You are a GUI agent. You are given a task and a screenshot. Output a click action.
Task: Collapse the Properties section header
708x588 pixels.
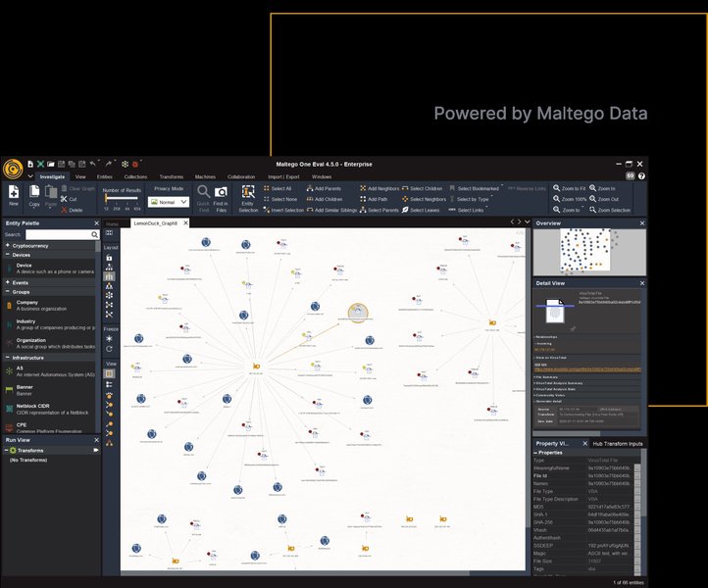coord(535,453)
